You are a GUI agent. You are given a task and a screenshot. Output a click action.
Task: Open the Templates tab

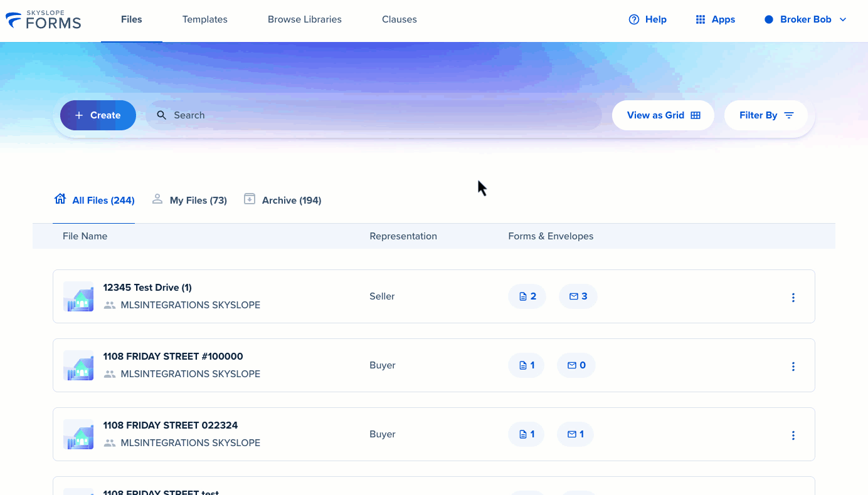click(x=205, y=19)
